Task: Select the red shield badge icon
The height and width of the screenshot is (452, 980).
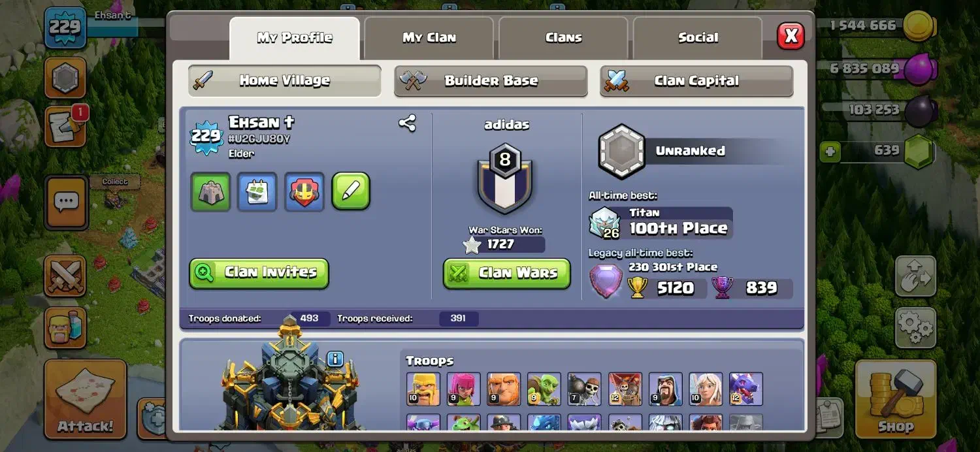Action: click(x=304, y=192)
